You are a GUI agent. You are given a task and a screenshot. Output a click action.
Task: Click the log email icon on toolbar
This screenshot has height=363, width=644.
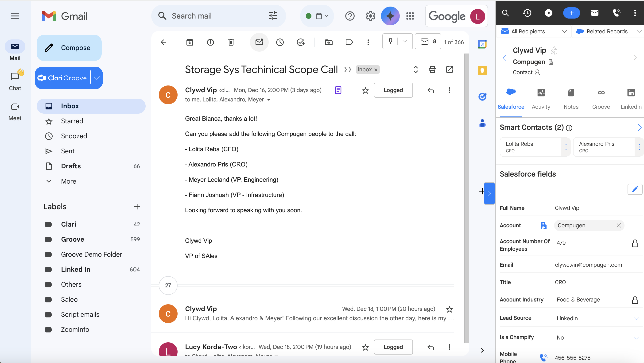point(259,42)
